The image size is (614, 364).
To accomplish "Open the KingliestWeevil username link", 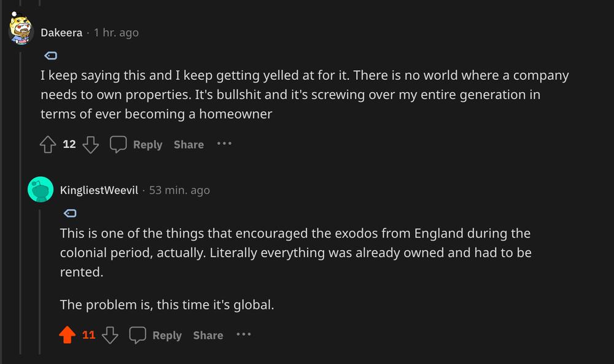I will (99, 190).
